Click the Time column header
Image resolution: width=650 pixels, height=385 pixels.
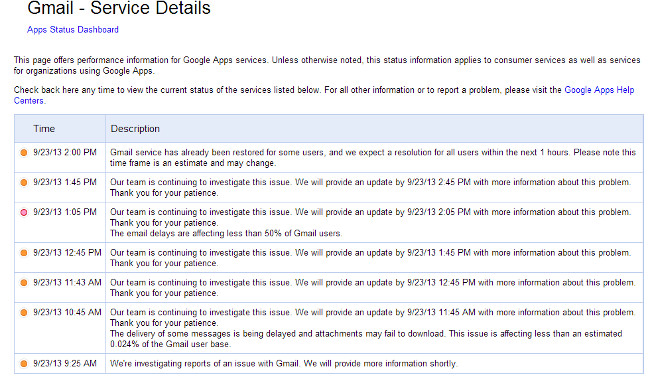pyautogui.click(x=44, y=128)
